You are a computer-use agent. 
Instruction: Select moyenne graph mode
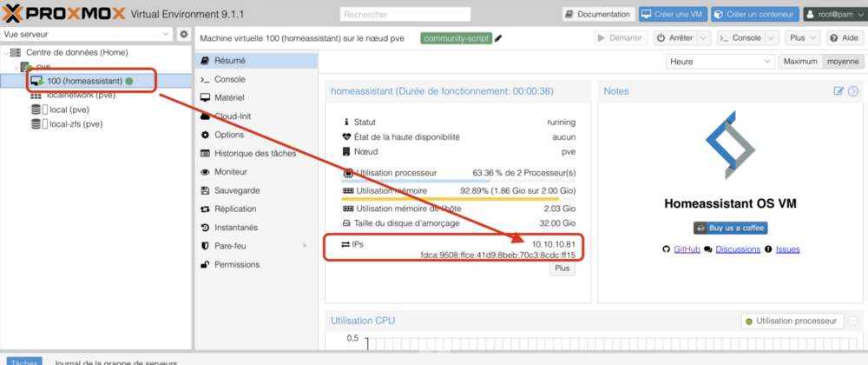click(843, 62)
